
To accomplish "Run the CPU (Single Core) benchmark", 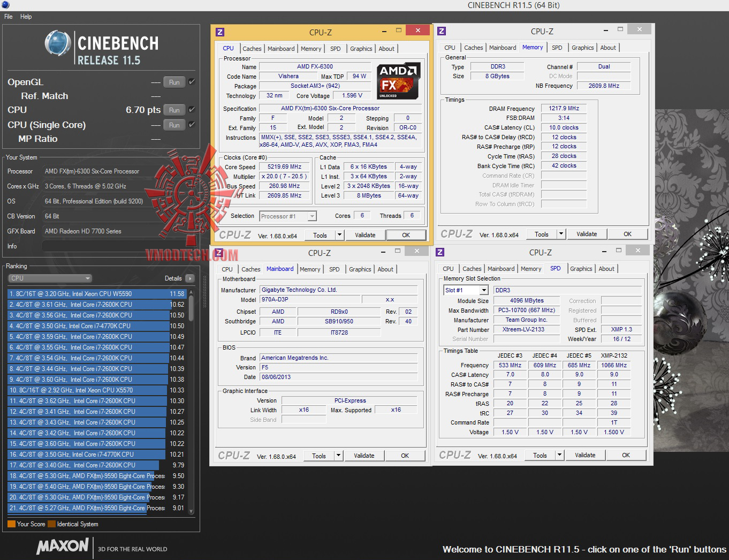I will [x=174, y=125].
